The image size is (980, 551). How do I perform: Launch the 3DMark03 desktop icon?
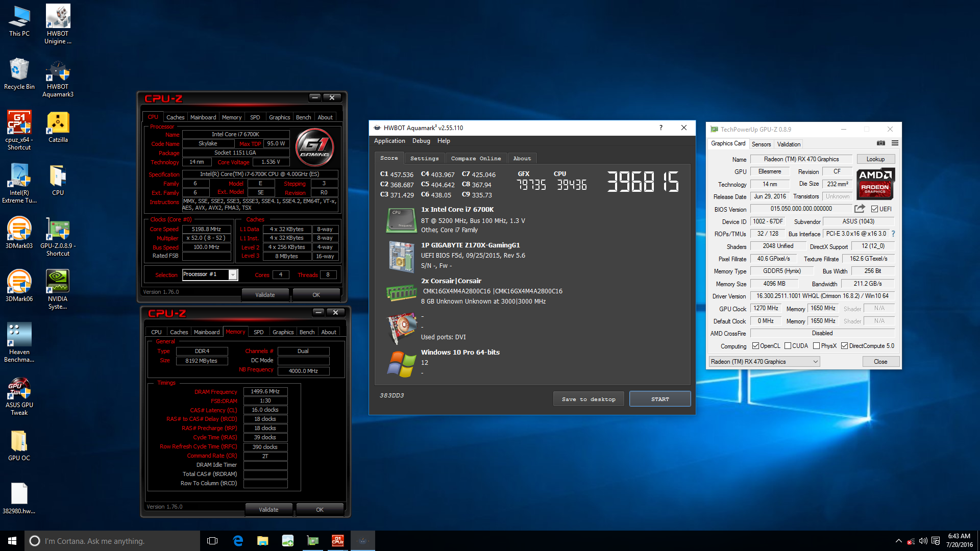click(19, 233)
